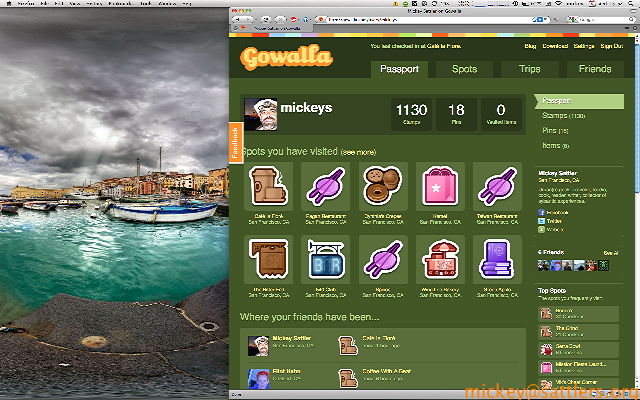Click the Flint Hahn avatar in friends feed
Viewport: 640px width, 400px height.
coord(258,379)
